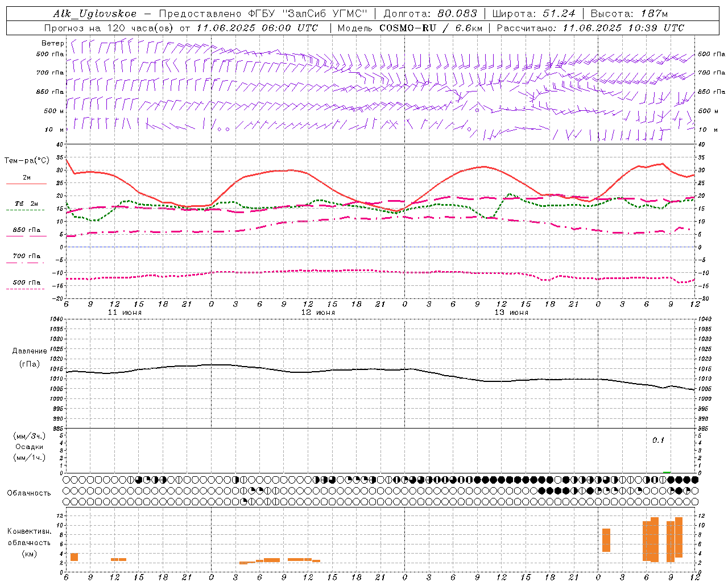Click the "11 июня" date label

coord(125,312)
